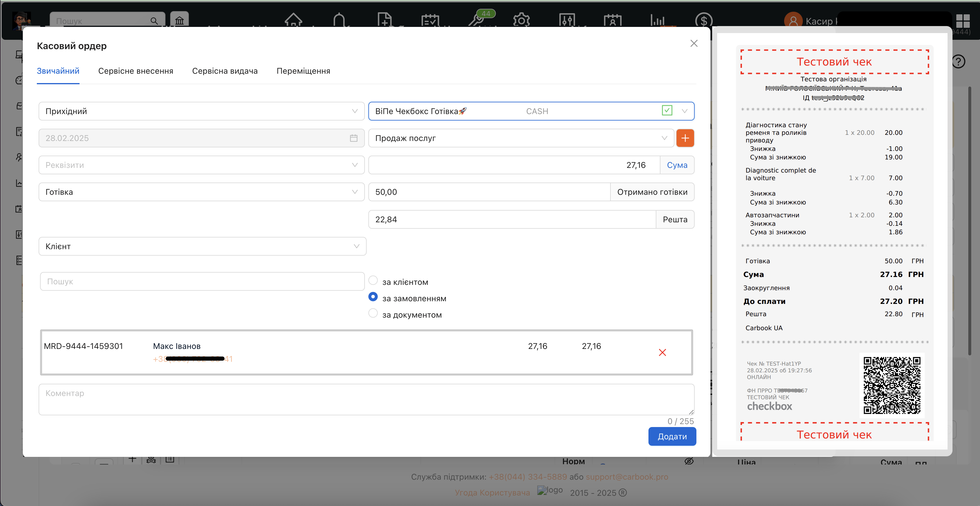980x506 pixels.
Task: Open the apps grid icon top right
Action: [962, 20]
